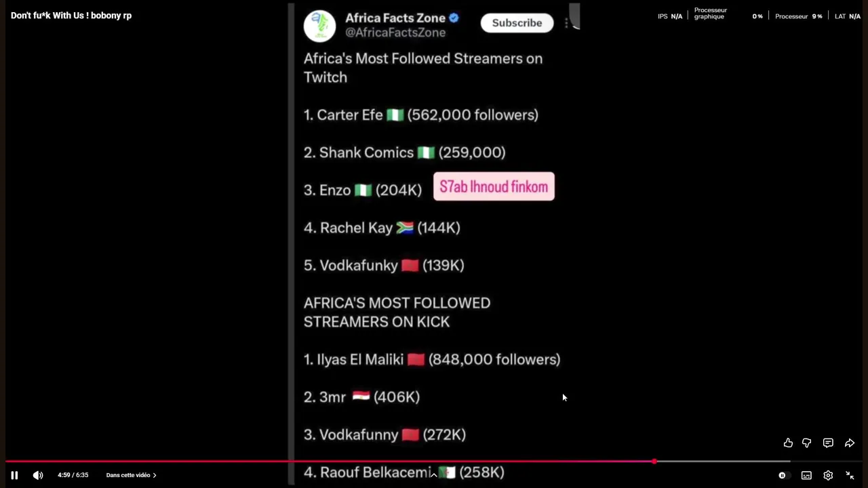Click the Africa Facts Zone avatar
868x488 pixels.
[319, 26]
